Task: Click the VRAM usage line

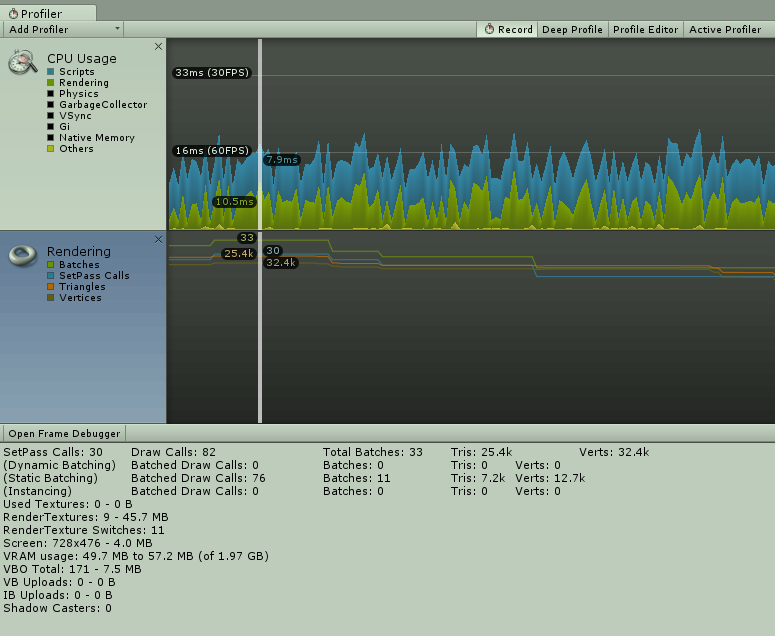Action: click(x=136, y=556)
